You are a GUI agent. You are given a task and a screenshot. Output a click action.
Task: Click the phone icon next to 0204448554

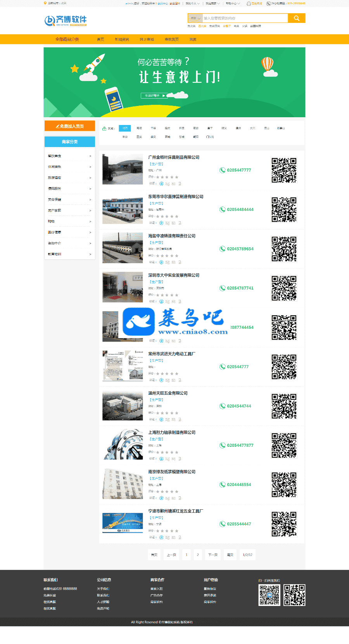pyautogui.click(x=223, y=484)
